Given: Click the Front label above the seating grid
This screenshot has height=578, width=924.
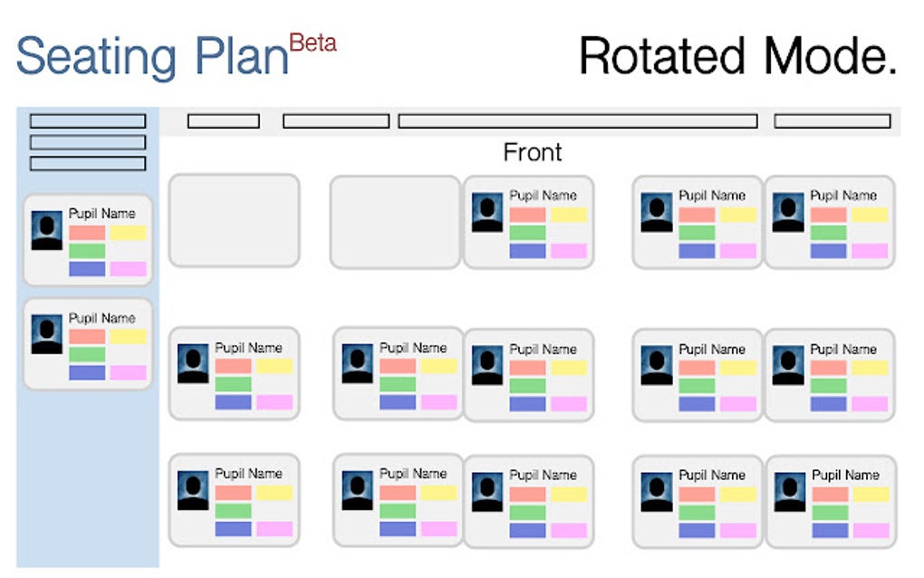Looking at the screenshot, I should click(x=533, y=152).
